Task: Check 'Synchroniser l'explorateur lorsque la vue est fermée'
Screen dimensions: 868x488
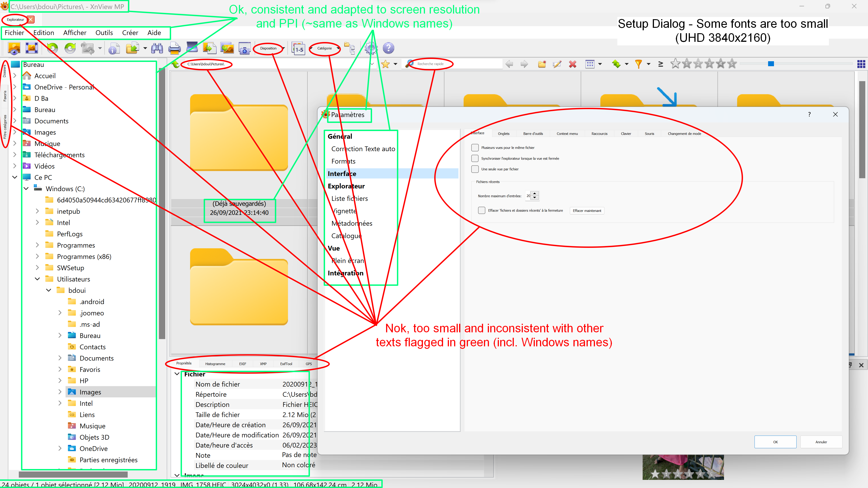Action: [x=475, y=158]
